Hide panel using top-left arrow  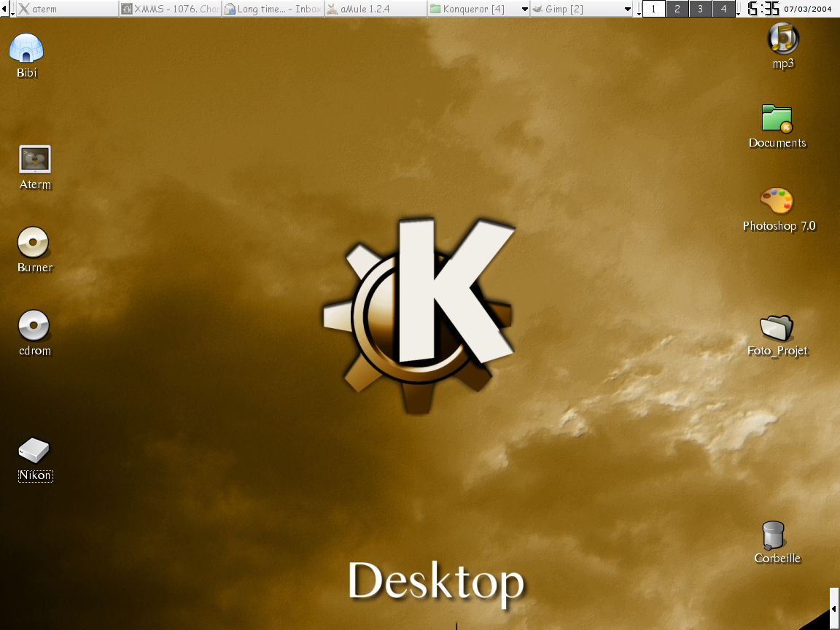coord(5,9)
